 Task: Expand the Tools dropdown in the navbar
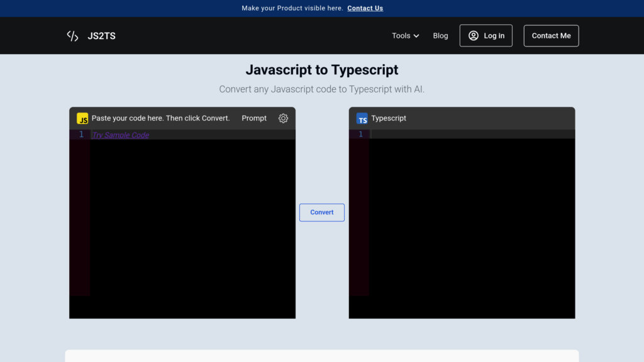pyautogui.click(x=405, y=36)
